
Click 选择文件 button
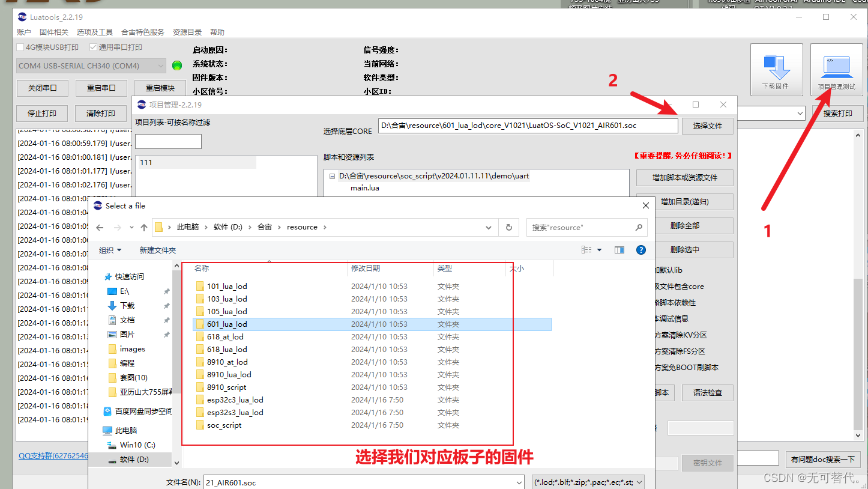pos(707,126)
